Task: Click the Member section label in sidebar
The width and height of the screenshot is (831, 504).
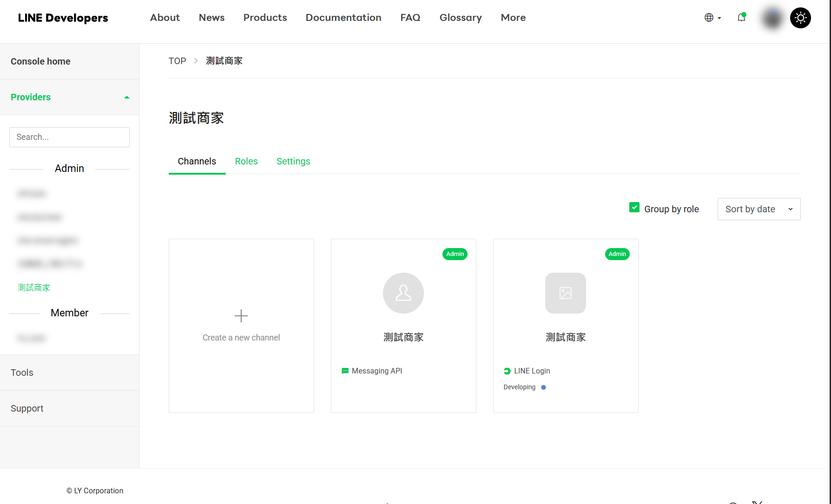Action: point(69,313)
